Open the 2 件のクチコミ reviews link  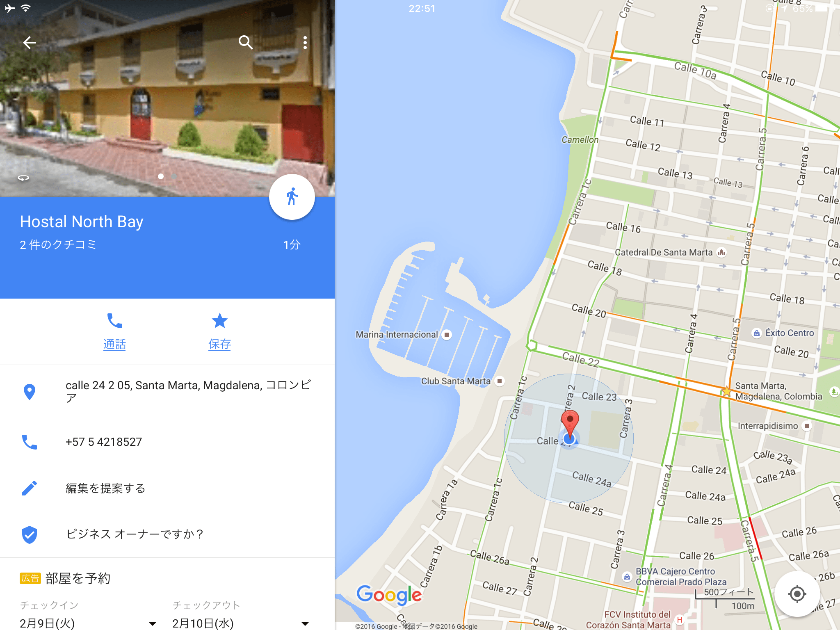(x=58, y=244)
